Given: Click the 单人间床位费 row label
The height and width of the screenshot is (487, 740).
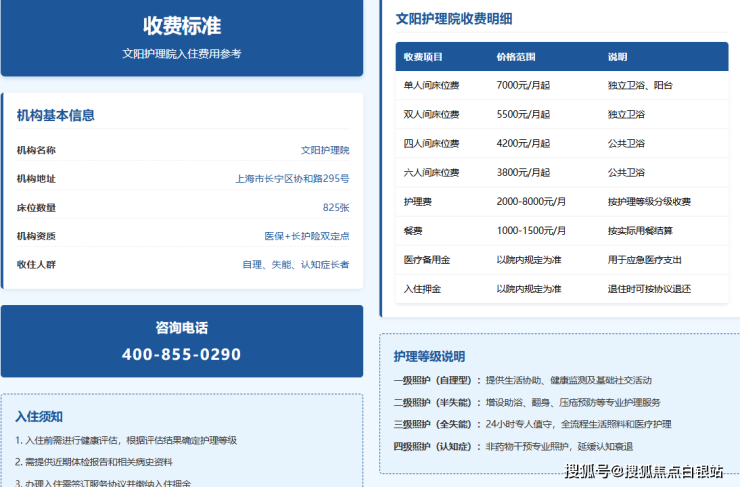Looking at the screenshot, I should coord(431,85).
